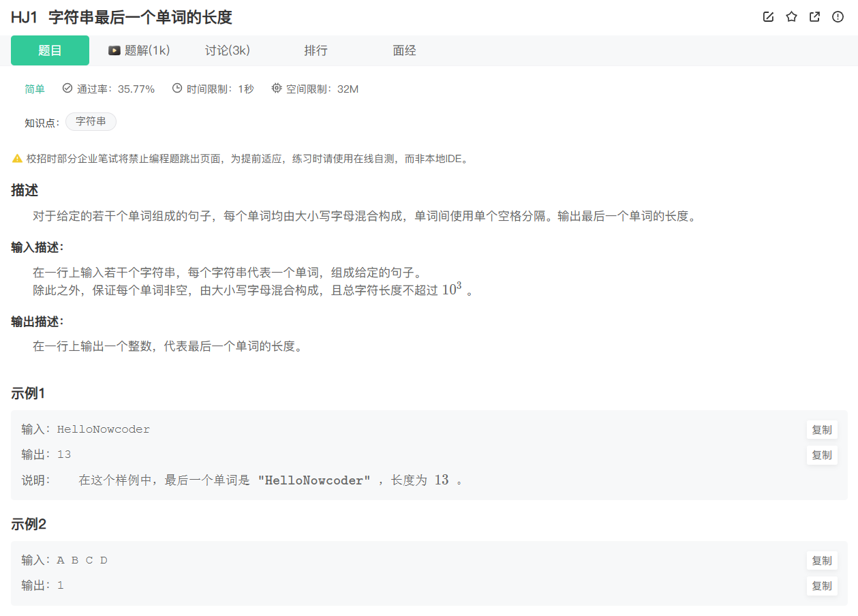Image resolution: width=858 pixels, height=616 pixels.
Task: Copy the output of 示例2 via 复制 button
Action: pos(822,586)
